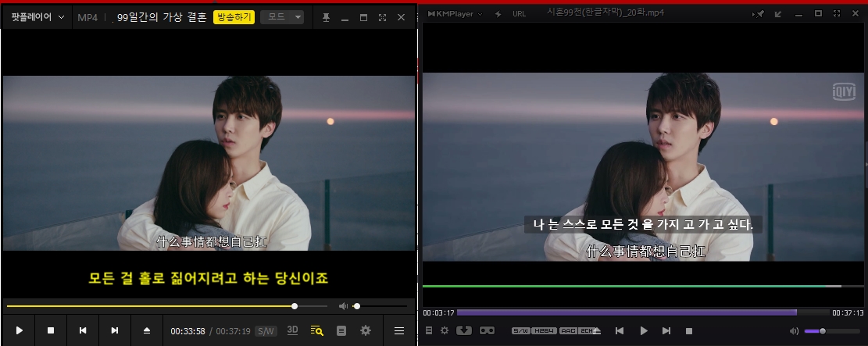The height and width of the screenshot is (346, 868).
Task: Open the KMPlayer logo menu dropdown
Action: click(455, 14)
